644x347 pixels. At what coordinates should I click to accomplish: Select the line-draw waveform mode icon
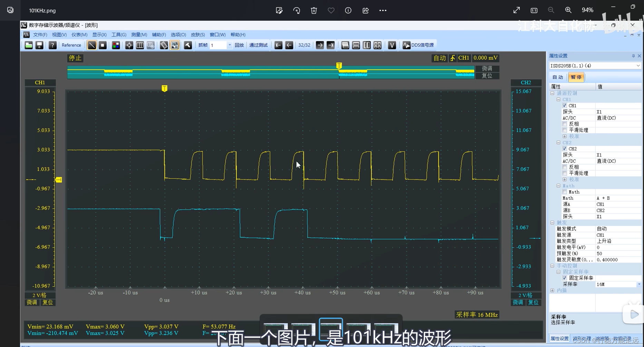click(x=92, y=45)
